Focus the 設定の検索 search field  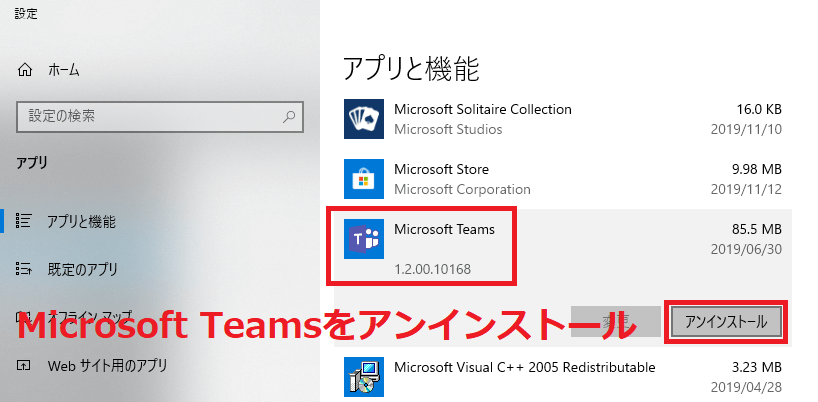pos(160,116)
